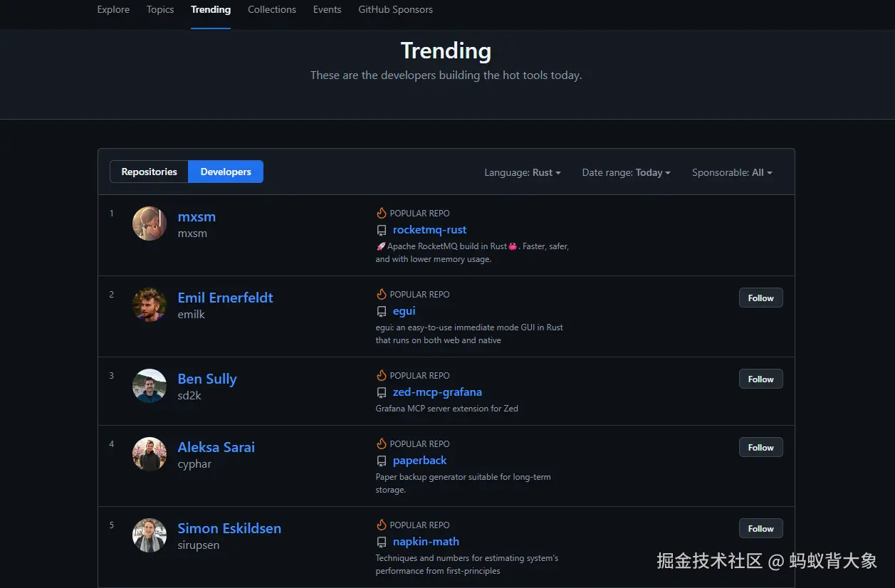The height and width of the screenshot is (588, 895).
Task: Open the zed-mcp-grafana repository link
Action: click(437, 392)
